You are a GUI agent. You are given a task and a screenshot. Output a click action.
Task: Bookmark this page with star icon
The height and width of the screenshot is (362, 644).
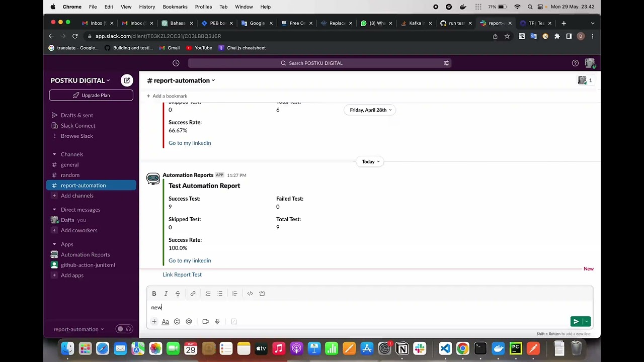point(507,36)
